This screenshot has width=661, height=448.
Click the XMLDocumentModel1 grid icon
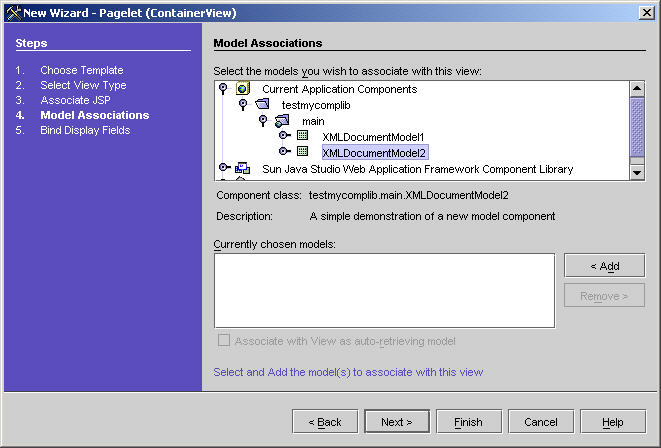point(302,135)
